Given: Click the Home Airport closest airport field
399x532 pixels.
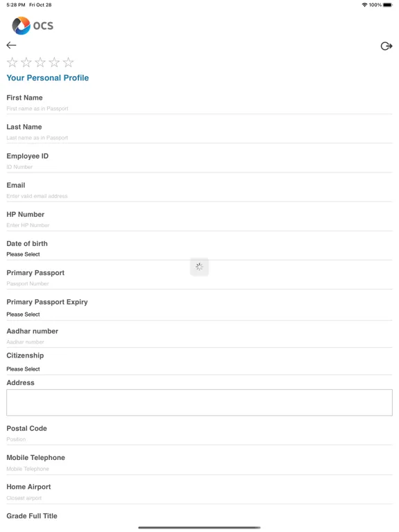Looking at the screenshot, I should (199, 498).
